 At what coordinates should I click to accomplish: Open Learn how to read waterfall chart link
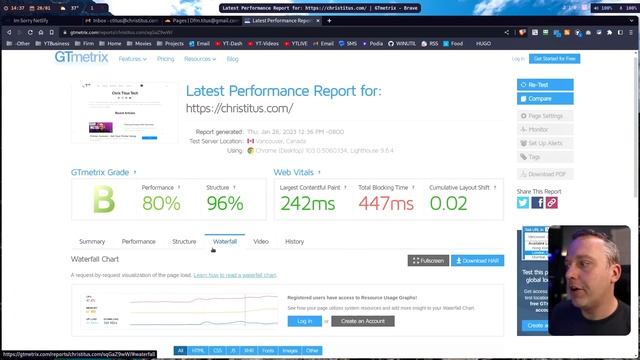235,275
